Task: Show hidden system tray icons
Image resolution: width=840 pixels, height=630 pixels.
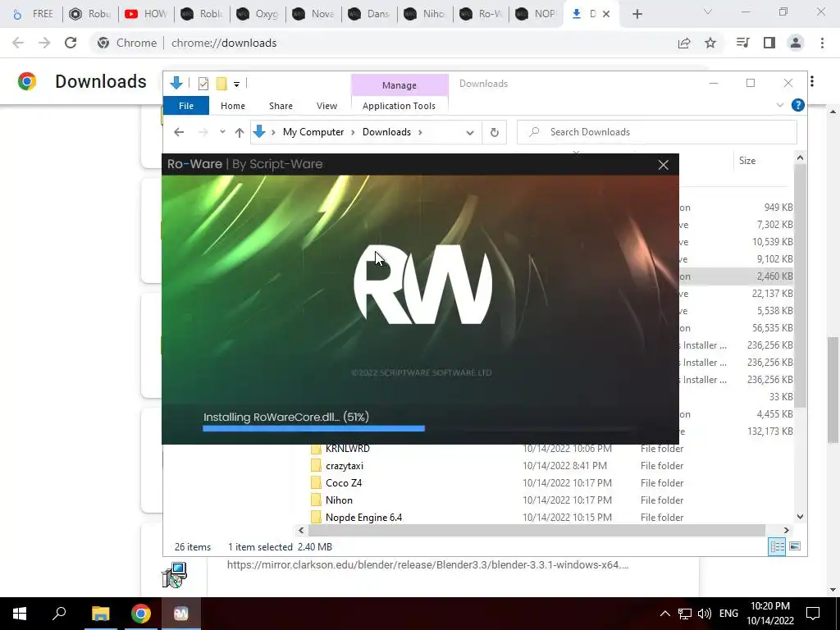Action: (x=664, y=614)
